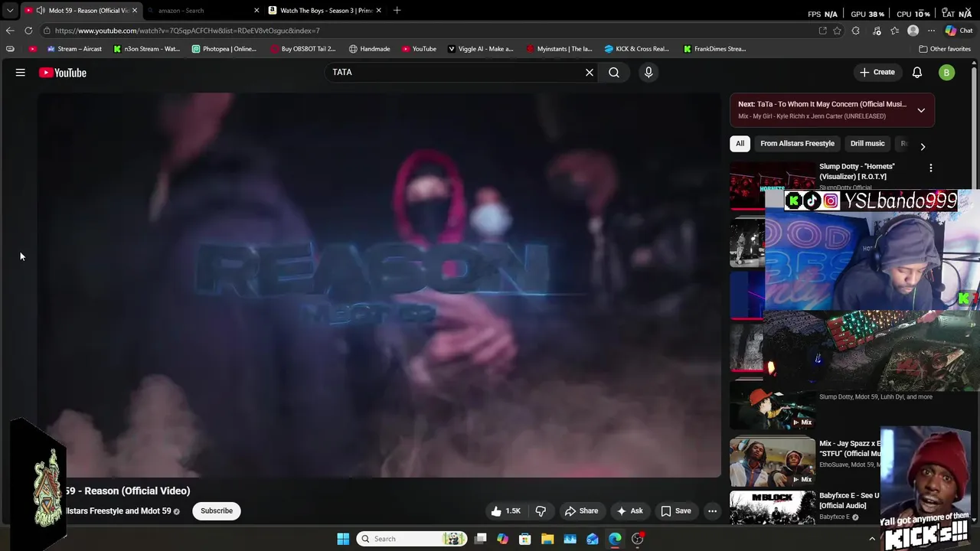Ask about this video
980x551 pixels.
pyautogui.click(x=629, y=510)
